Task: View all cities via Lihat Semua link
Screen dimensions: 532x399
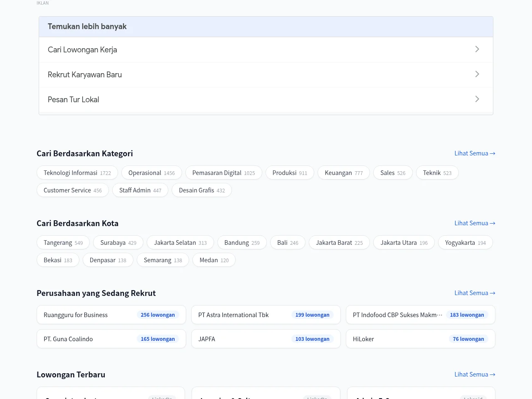Action: point(475,223)
